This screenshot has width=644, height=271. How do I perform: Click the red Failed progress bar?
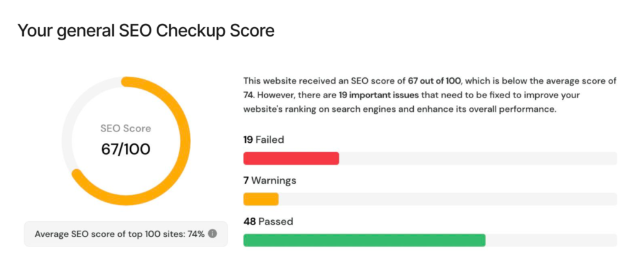pos(291,158)
